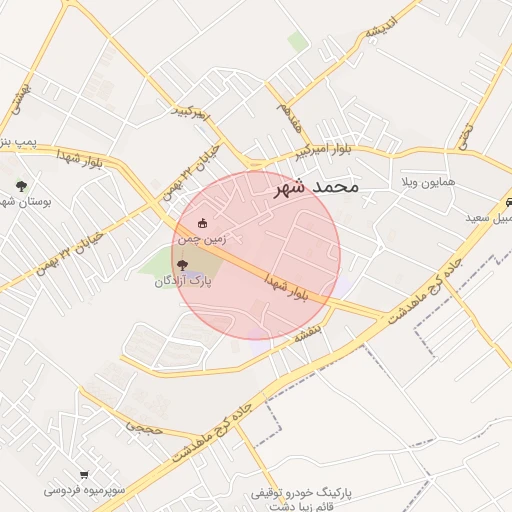This screenshot has height=512, width=512.
Task: Click the امیرکبیر diagonal street label
Action: point(190,113)
